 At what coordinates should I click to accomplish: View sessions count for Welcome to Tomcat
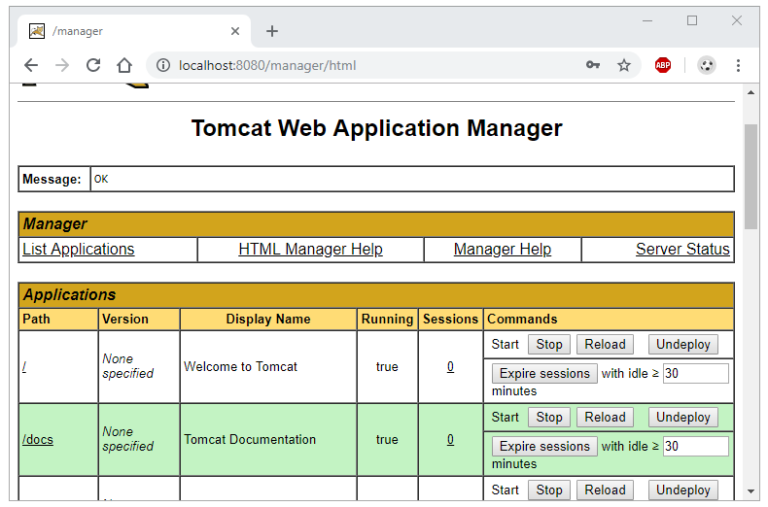click(451, 367)
